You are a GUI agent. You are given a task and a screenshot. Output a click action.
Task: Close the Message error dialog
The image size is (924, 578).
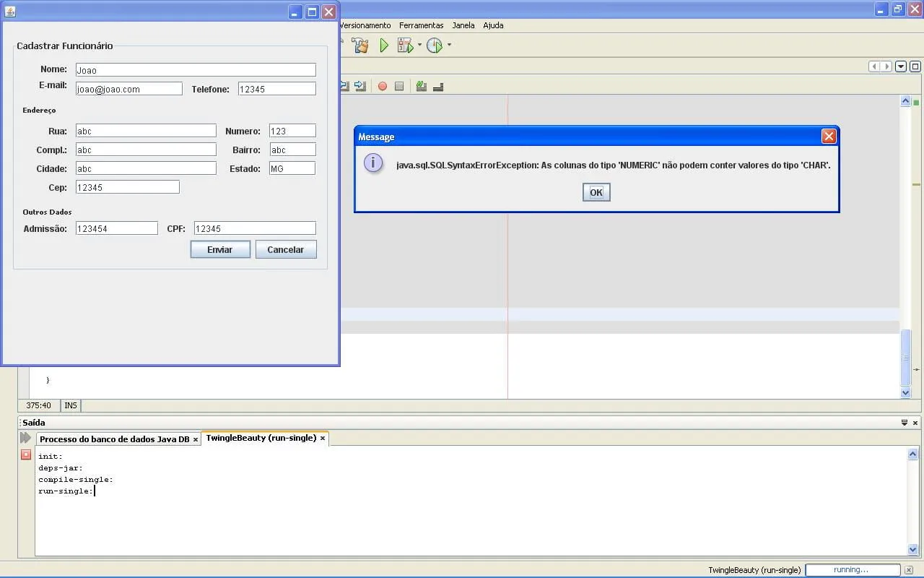[x=829, y=137]
